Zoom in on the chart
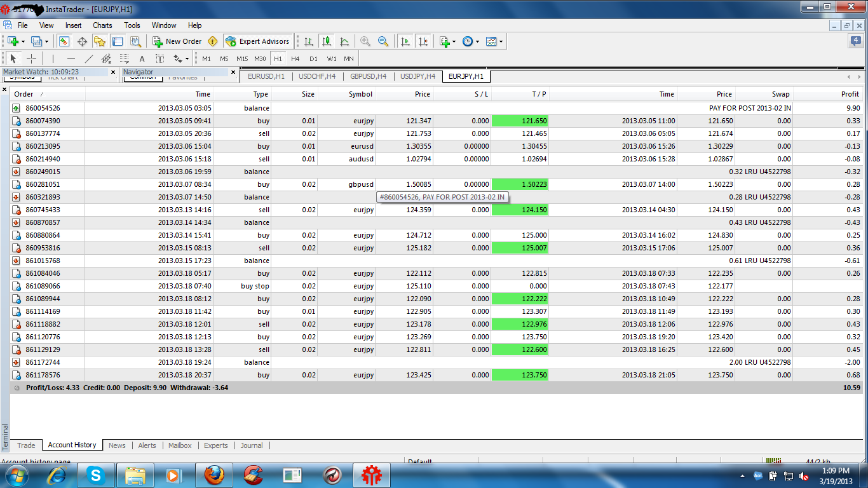868x488 pixels. coord(365,41)
